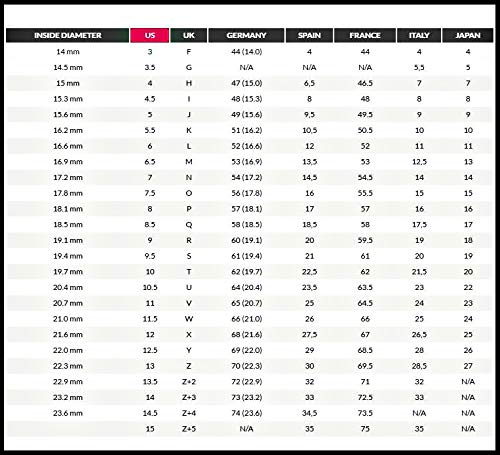The height and width of the screenshot is (455, 500).
Task: Click the UK size Z+5 cell
Action: click(x=189, y=429)
